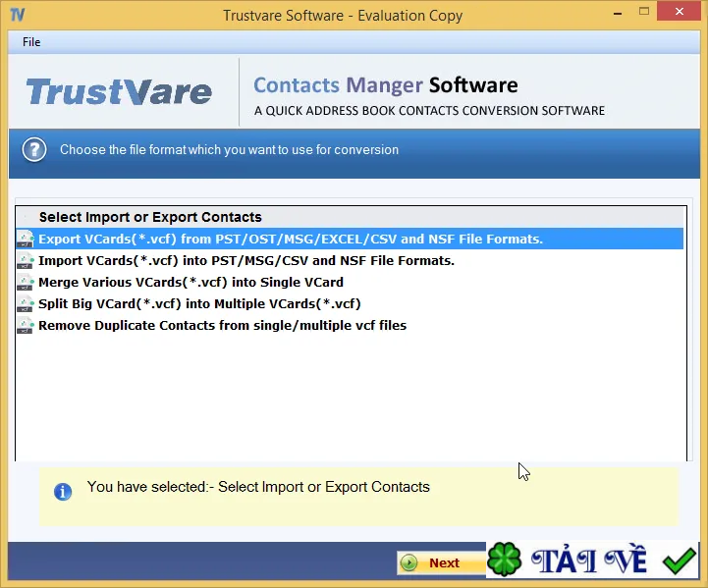Click the 'You have selected' status text
Viewport: 708px width, 588px height.
258,487
